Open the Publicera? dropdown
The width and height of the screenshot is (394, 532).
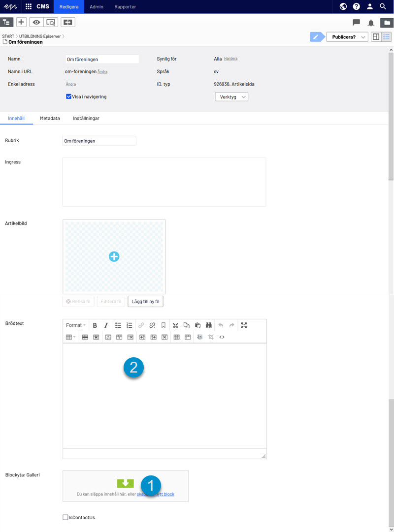(x=347, y=37)
